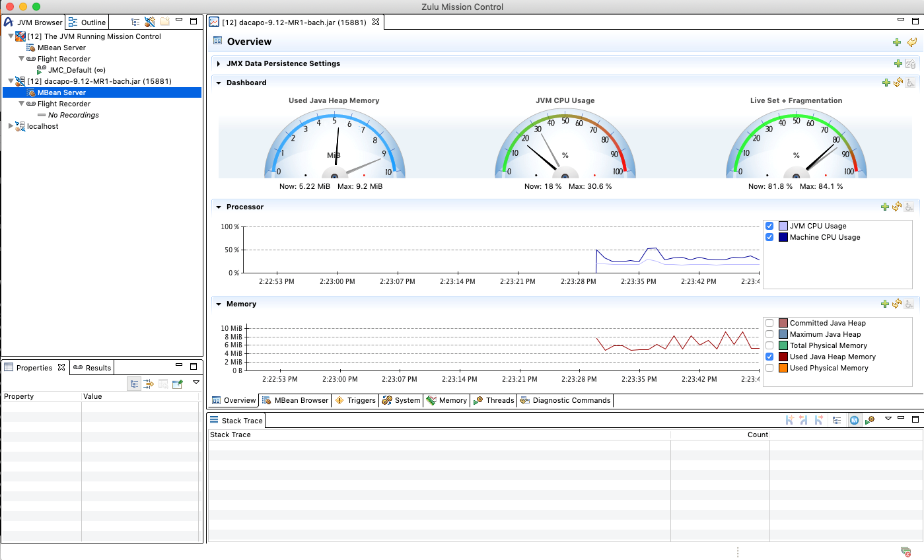Click the layout icon in the Stack Trace panel
924x560 pixels.
pyautogui.click(x=837, y=420)
